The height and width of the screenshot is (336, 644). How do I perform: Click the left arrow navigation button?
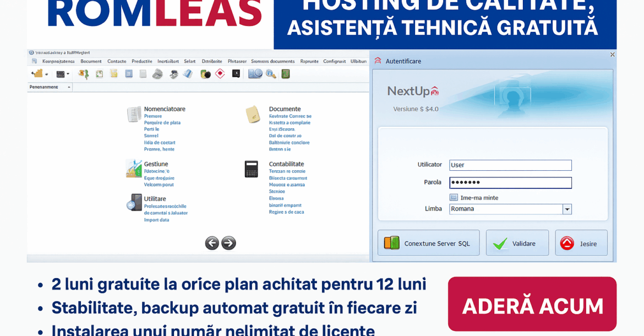tap(212, 243)
